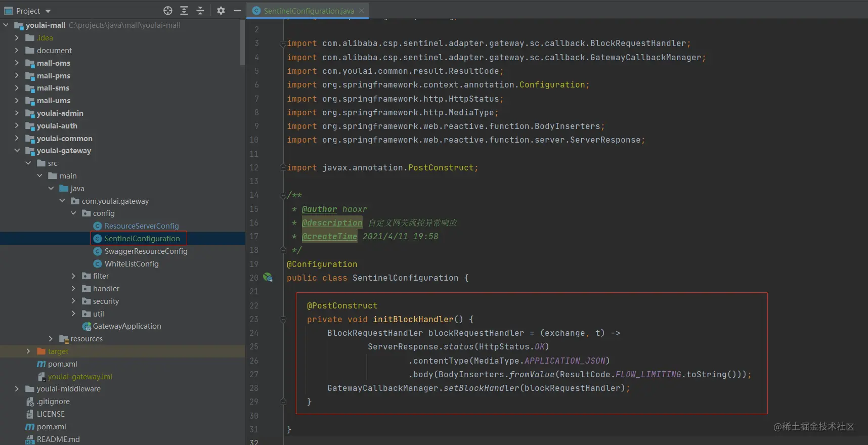The height and width of the screenshot is (445, 868).
Task: Click the Project panel vertical scrollbar
Action: click(x=242, y=43)
